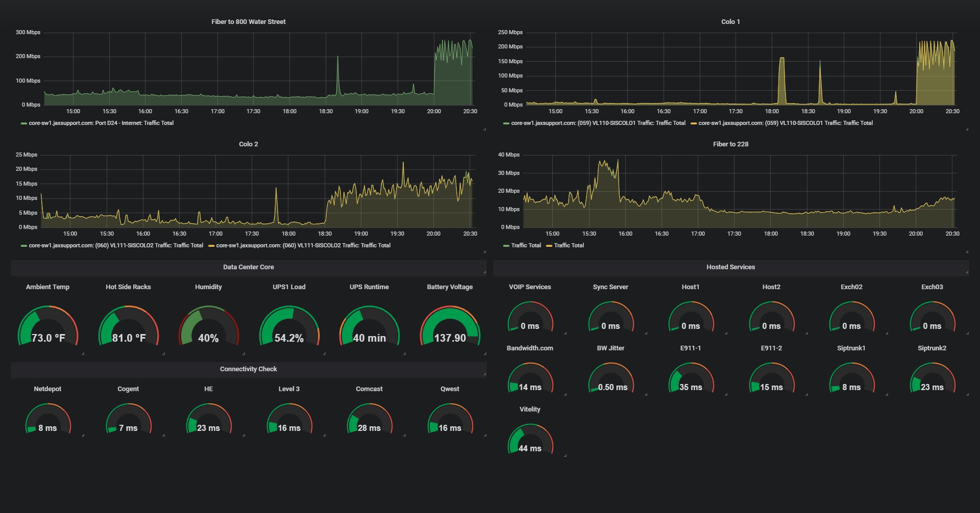Click the Ambient Temp gauge

coord(48,326)
